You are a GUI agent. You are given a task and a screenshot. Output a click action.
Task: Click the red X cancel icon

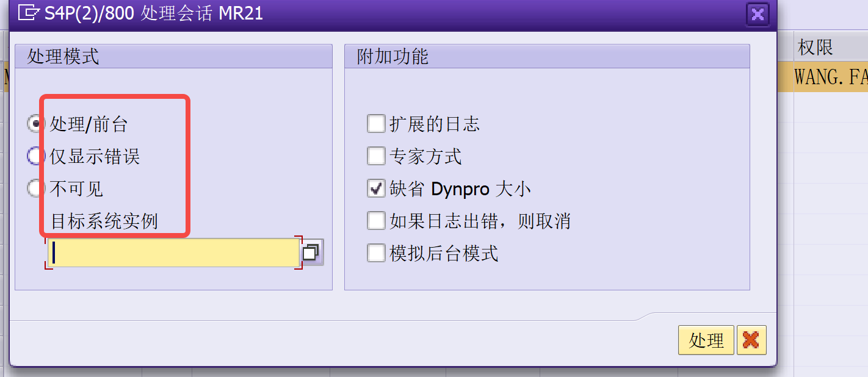pos(751,340)
